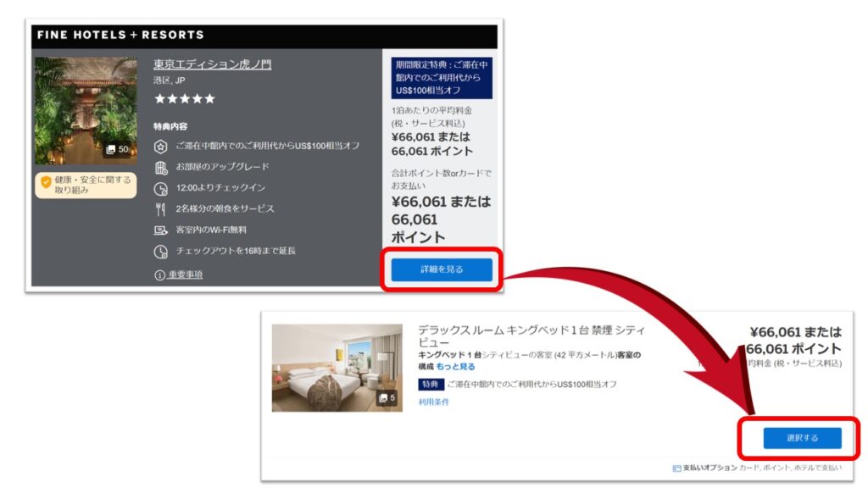Click the 特典 tag in the room card
This screenshot has height=488, width=868.
(x=431, y=384)
